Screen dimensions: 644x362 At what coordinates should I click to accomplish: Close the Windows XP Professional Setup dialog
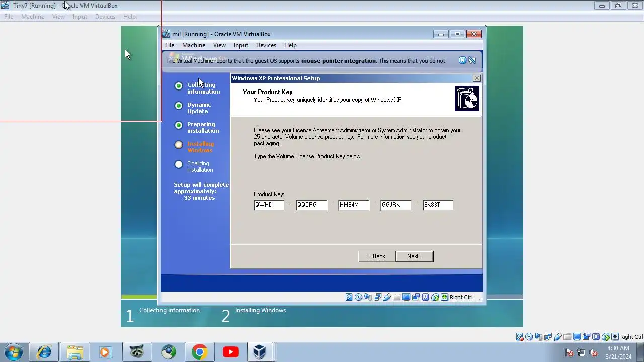[x=476, y=78]
